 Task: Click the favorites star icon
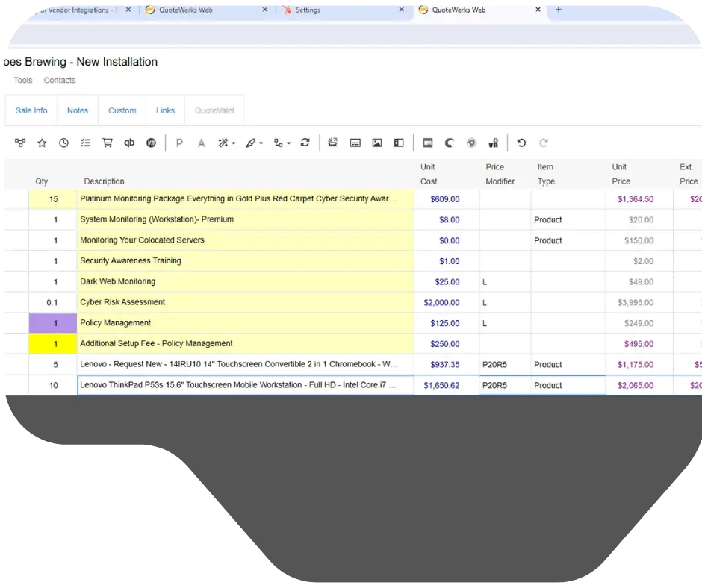point(42,143)
